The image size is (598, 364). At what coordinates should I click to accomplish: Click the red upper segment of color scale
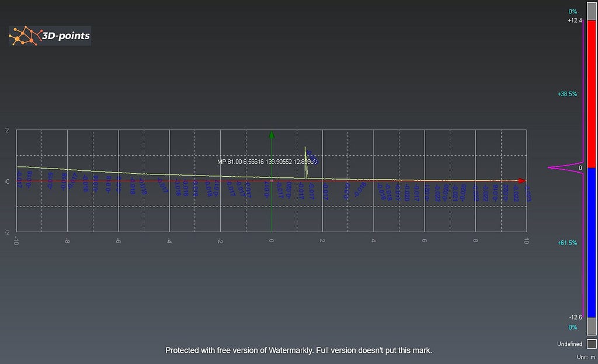(x=592, y=94)
